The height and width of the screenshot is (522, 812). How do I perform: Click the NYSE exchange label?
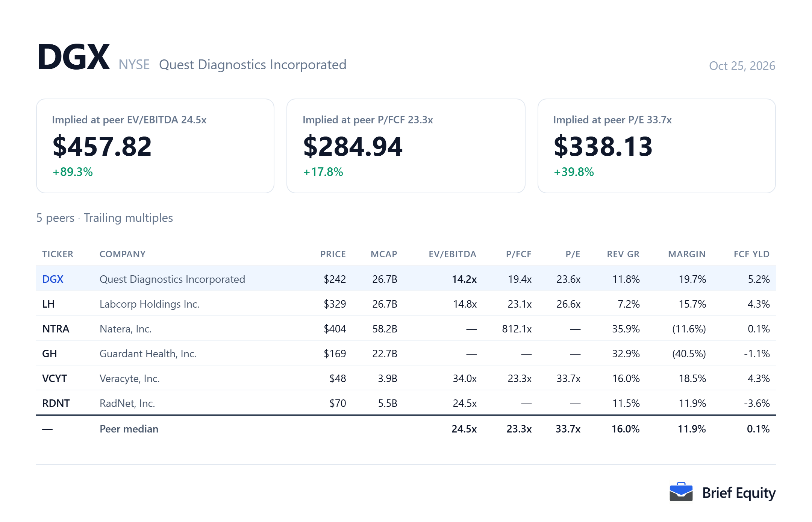[x=134, y=65]
